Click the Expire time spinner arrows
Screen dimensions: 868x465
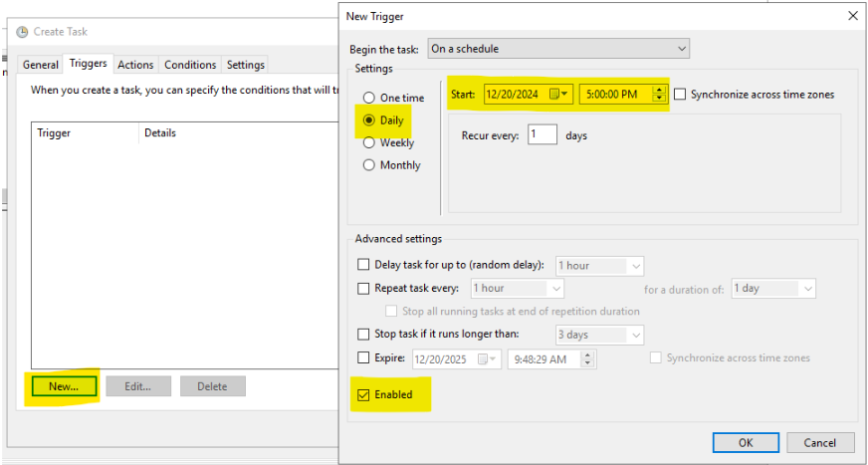point(588,359)
